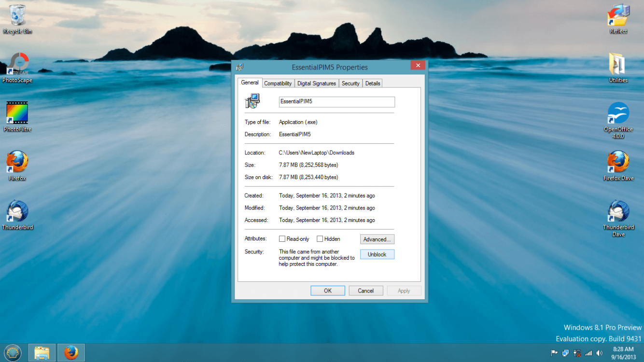This screenshot has width=644, height=362.
Task: Click the location path C:\Users\NewLaptop\Downloads
Action: (317, 153)
